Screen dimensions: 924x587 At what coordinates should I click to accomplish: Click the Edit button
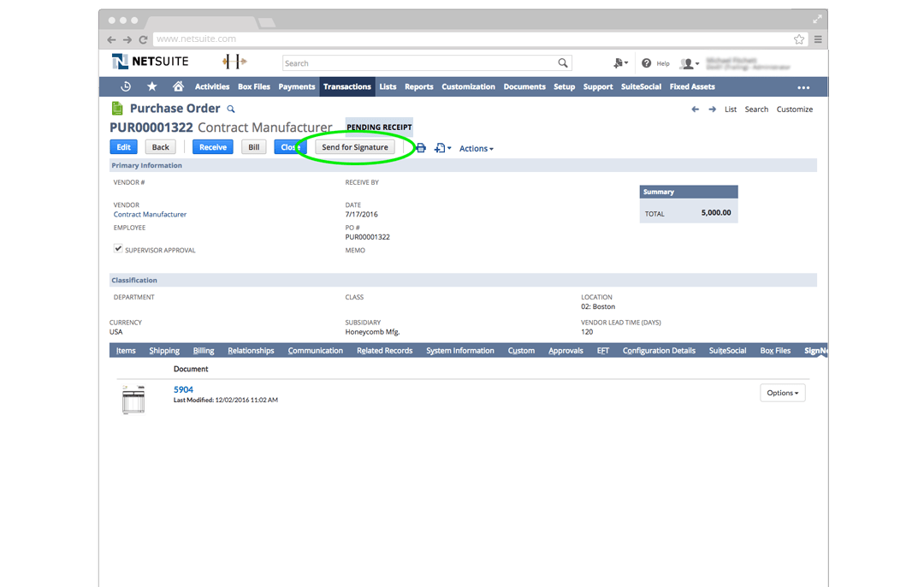click(124, 147)
